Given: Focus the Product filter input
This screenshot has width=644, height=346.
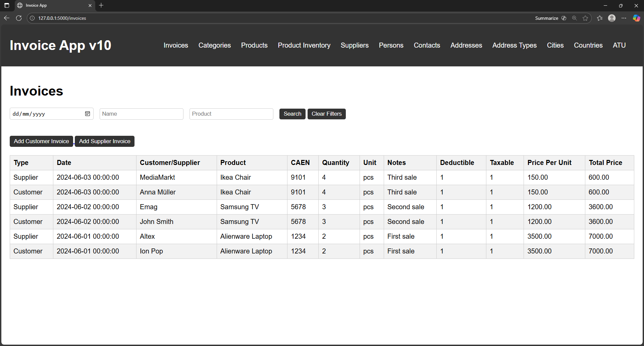Looking at the screenshot, I should coord(231,114).
